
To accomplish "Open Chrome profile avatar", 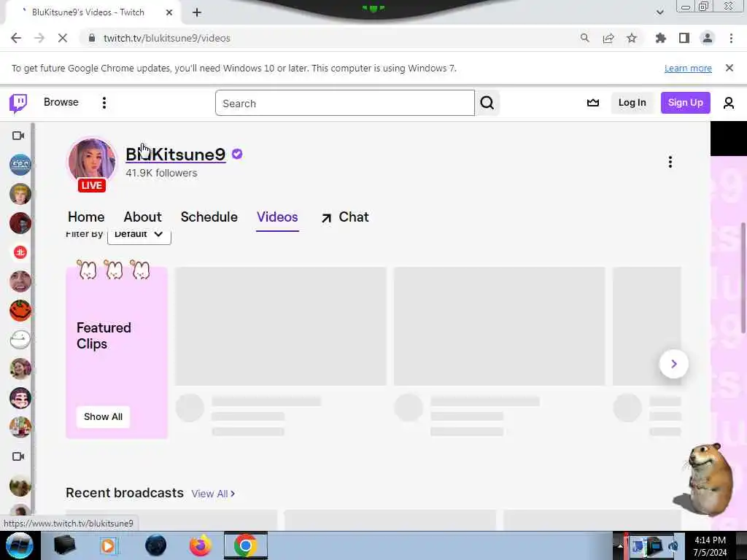I will click(708, 38).
